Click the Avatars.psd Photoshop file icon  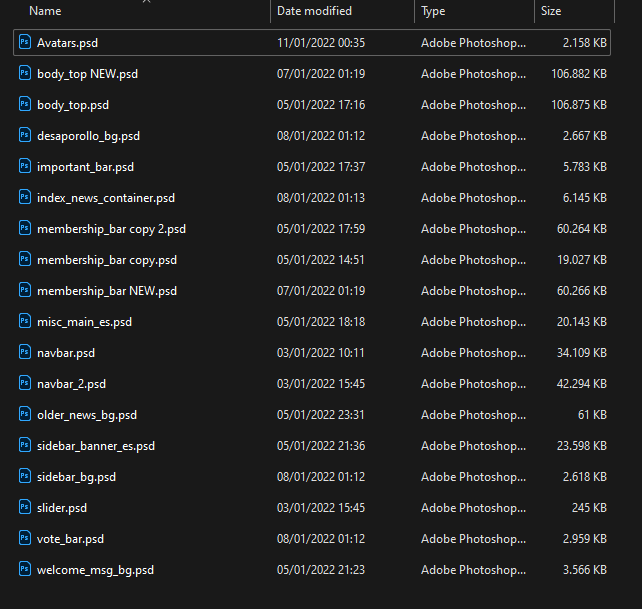(x=25, y=42)
